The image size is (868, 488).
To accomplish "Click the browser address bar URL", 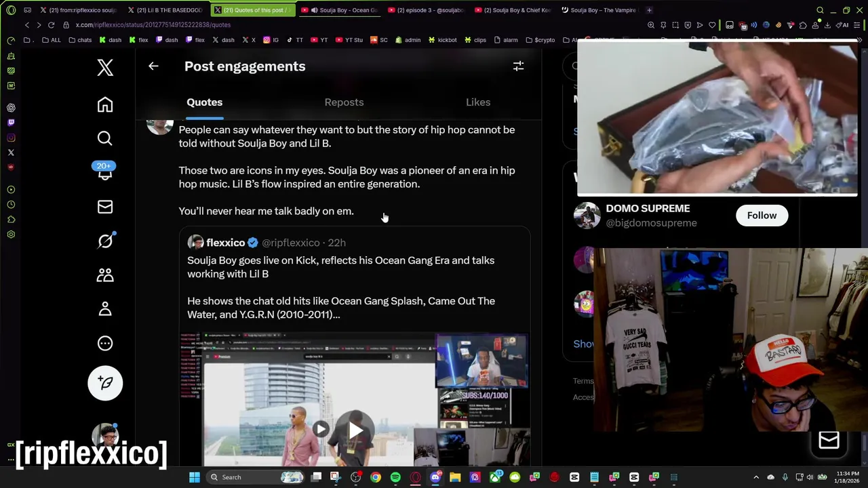I will pyautogui.click(x=153, y=25).
